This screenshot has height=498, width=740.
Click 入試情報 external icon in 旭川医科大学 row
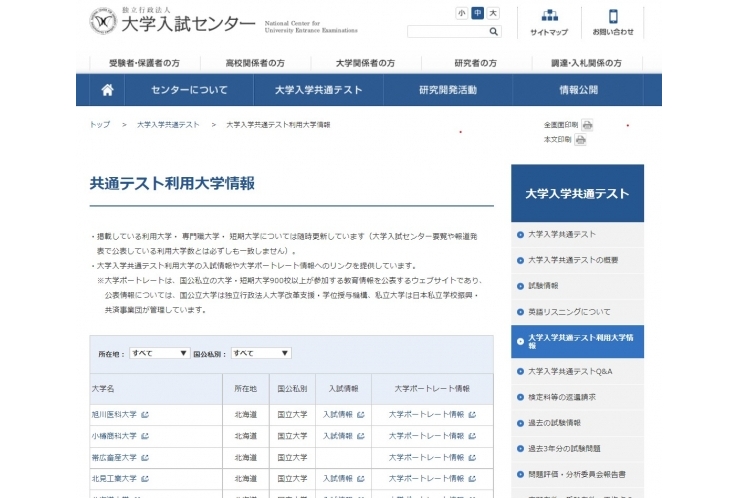pyautogui.click(x=361, y=414)
